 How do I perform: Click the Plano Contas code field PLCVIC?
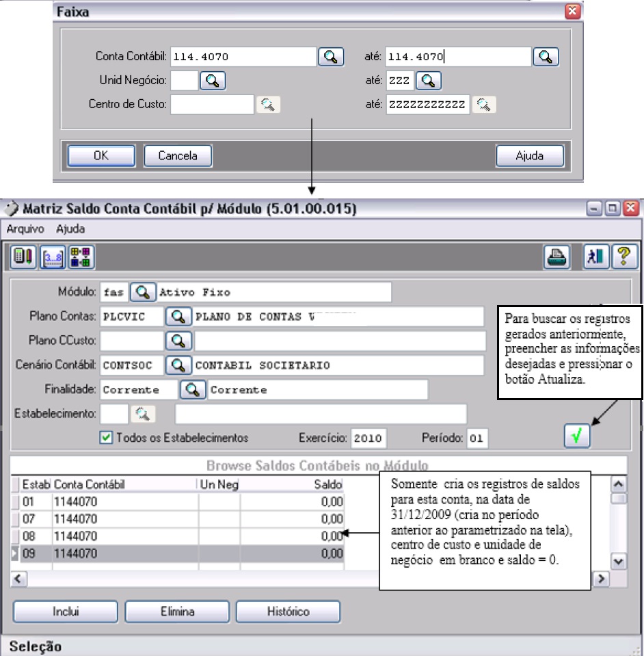(x=132, y=316)
